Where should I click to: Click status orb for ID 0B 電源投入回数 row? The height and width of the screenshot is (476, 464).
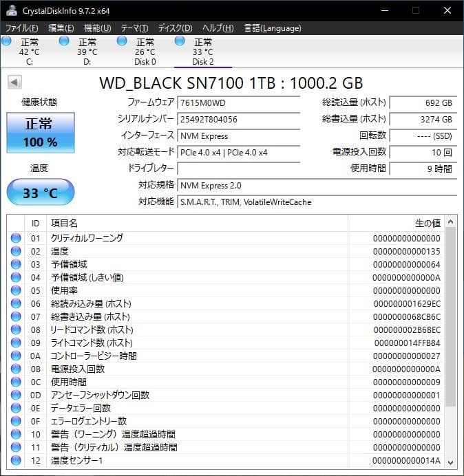coord(16,369)
